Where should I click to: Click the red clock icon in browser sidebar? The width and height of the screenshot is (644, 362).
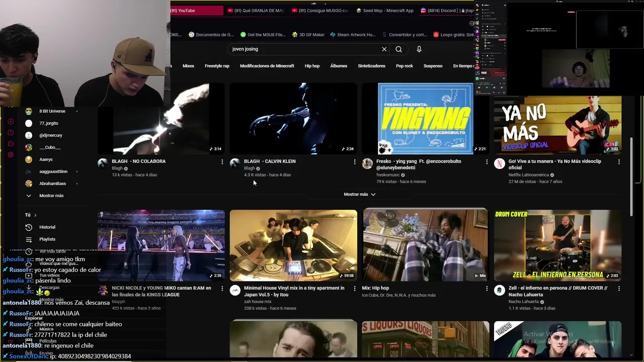11,133
